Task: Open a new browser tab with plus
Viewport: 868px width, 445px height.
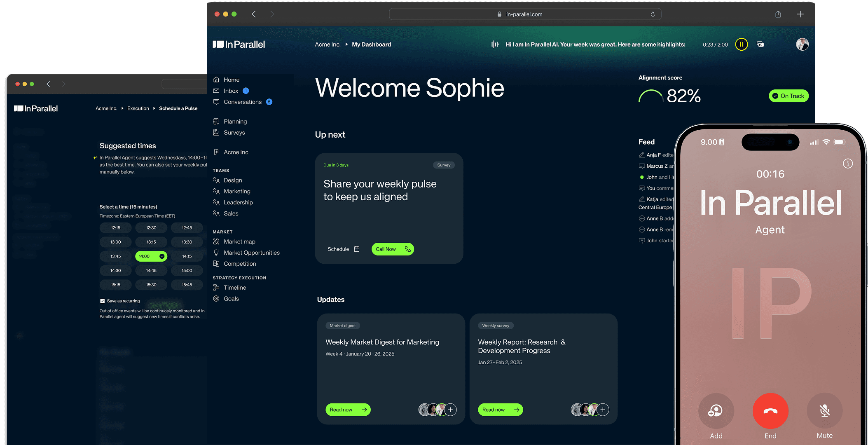Action: (800, 14)
